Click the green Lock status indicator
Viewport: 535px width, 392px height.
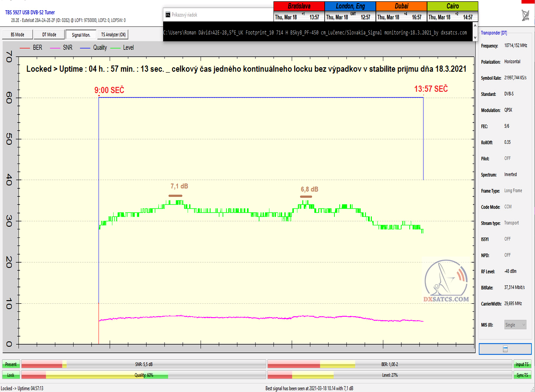(x=11, y=375)
